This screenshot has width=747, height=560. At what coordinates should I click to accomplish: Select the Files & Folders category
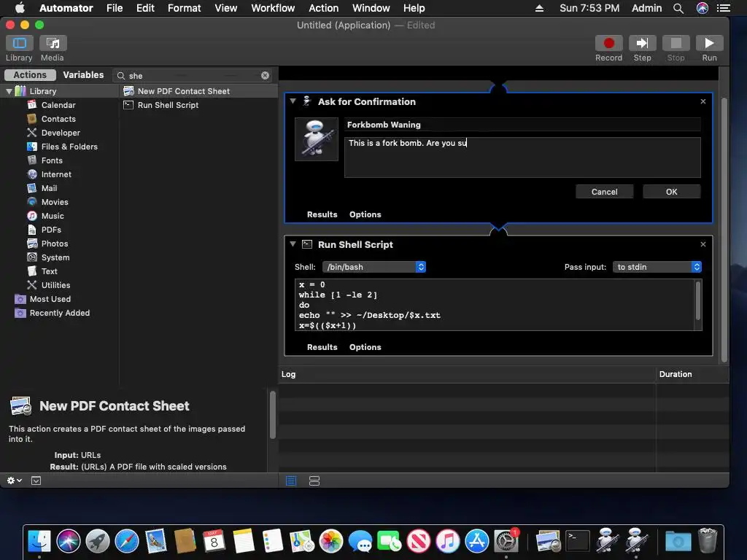(69, 146)
